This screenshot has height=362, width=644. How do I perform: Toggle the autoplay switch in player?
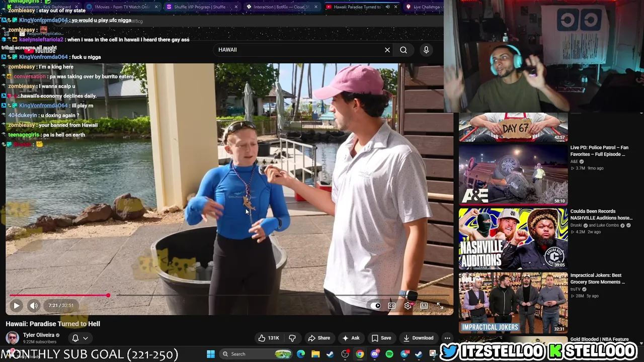coord(376,306)
